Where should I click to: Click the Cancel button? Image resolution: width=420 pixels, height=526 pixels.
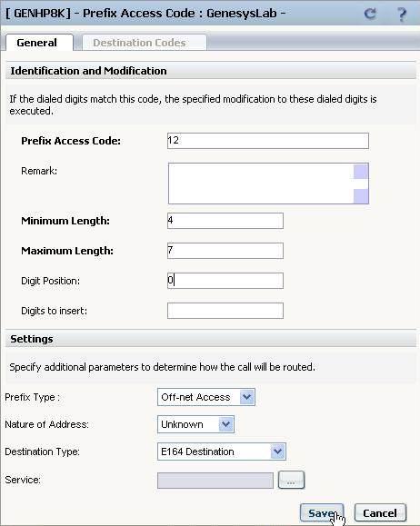tap(380, 513)
